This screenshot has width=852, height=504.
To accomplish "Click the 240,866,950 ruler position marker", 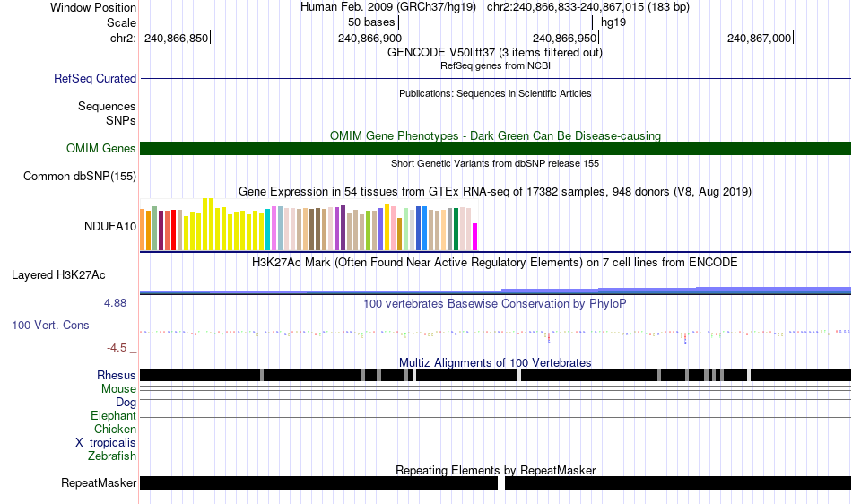I will point(566,38).
